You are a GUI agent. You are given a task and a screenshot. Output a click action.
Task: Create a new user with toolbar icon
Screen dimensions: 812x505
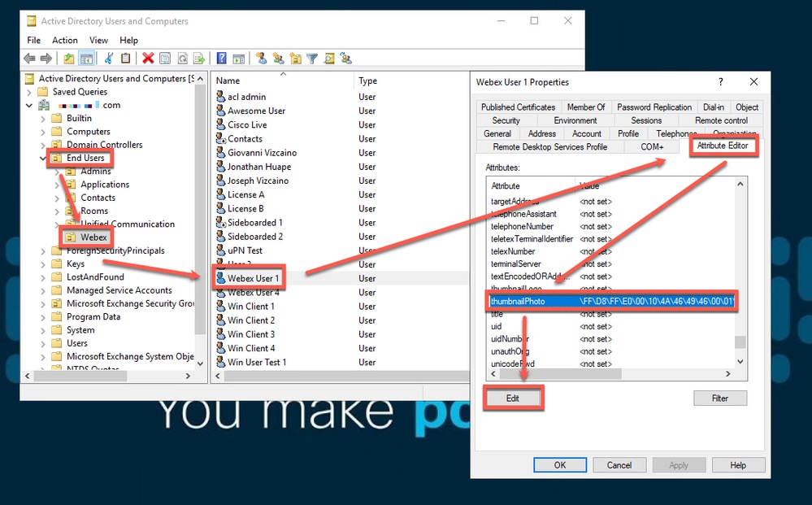coord(262,59)
